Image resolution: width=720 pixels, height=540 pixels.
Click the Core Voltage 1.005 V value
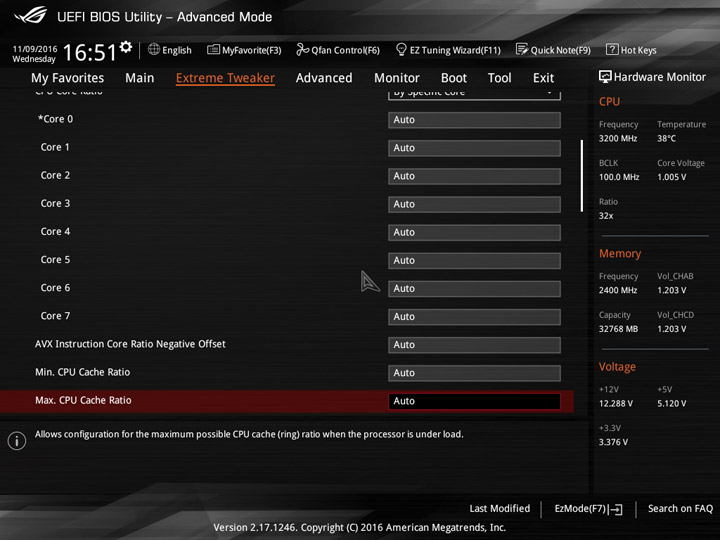coord(671,177)
